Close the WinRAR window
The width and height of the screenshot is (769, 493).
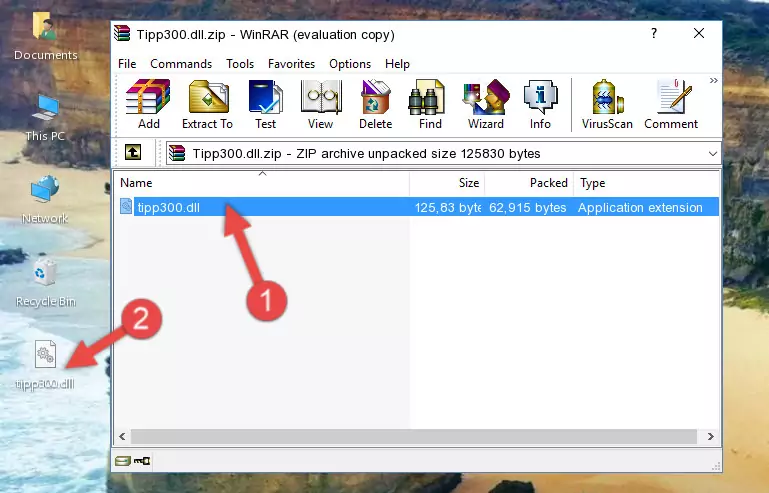[x=699, y=33]
